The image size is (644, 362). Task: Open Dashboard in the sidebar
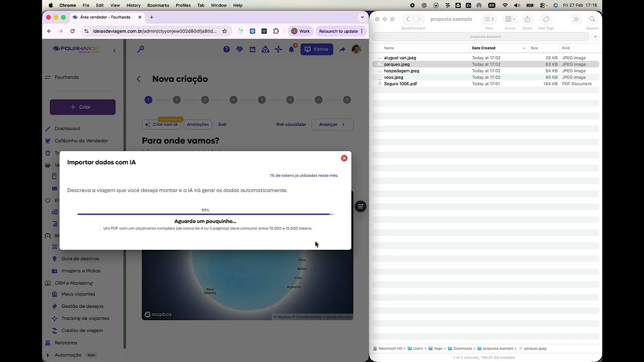click(x=67, y=128)
